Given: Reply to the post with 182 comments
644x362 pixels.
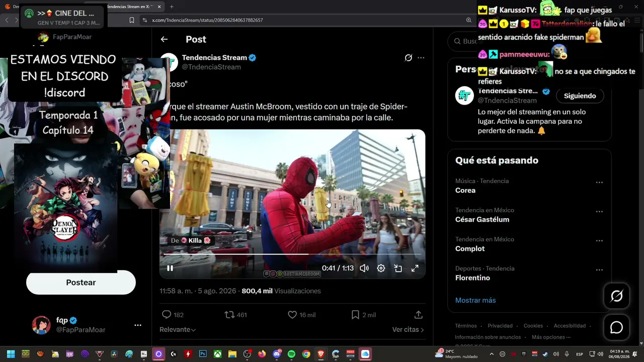Looking at the screenshot, I should 172,315.
